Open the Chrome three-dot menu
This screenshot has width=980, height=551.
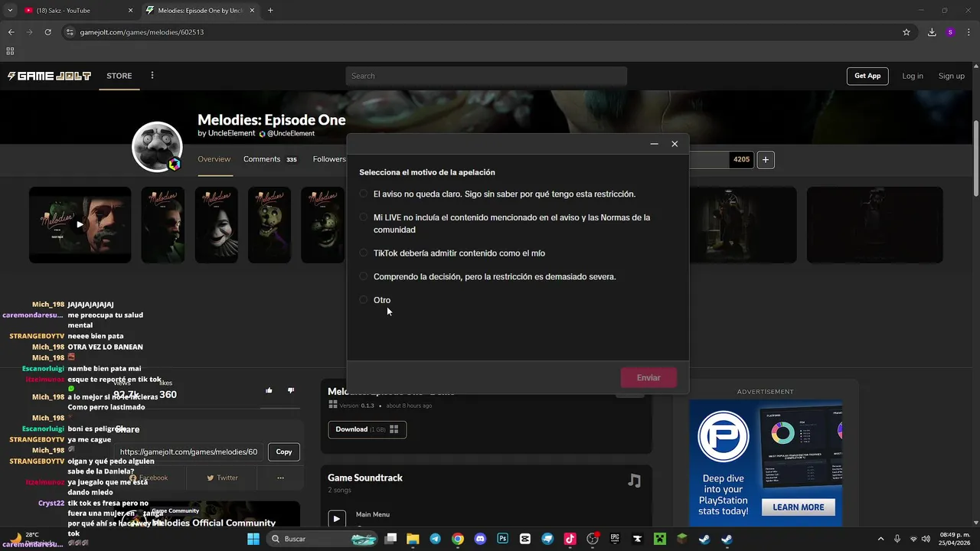969,32
